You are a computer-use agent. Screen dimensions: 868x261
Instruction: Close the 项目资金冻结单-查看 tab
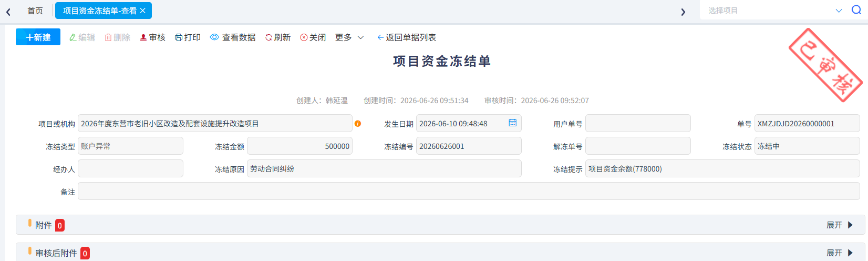(x=143, y=11)
